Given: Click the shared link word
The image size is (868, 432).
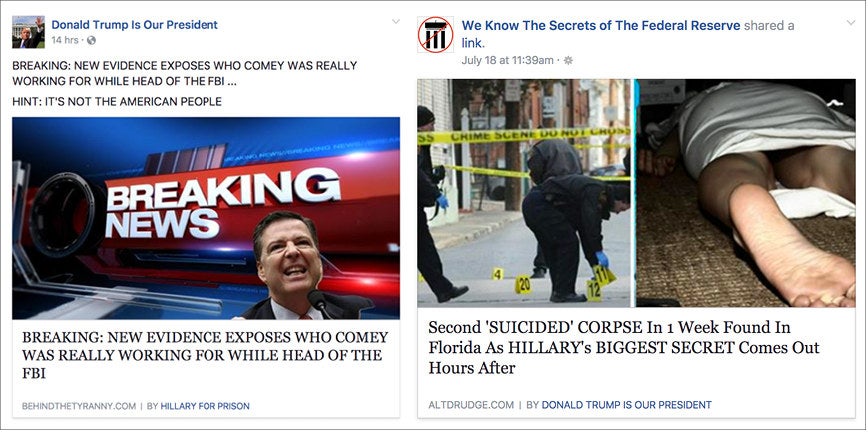Looking at the screenshot, I should [472, 43].
